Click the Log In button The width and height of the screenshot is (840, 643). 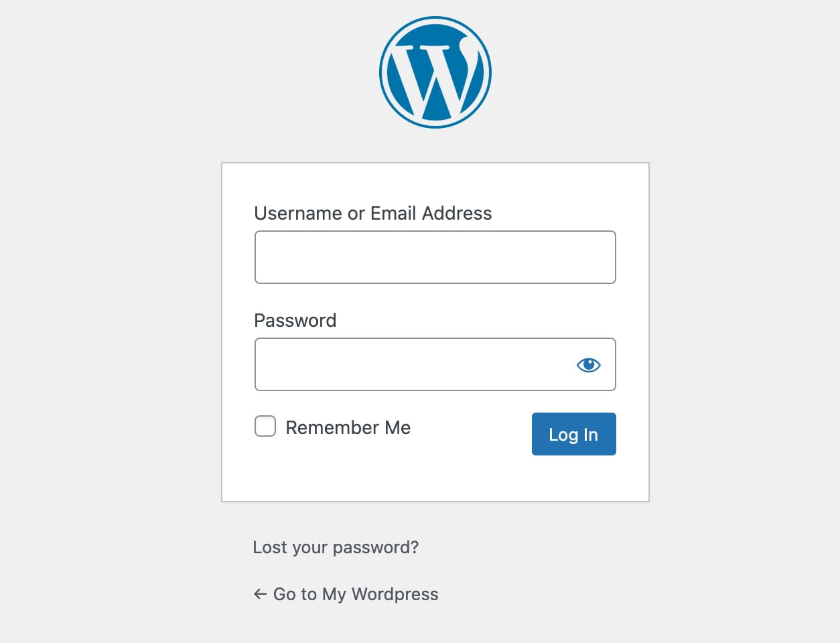pos(574,434)
